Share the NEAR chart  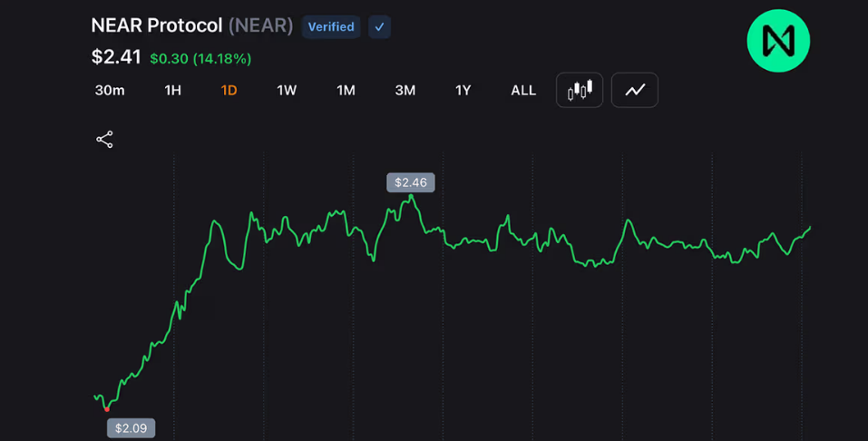pos(104,139)
